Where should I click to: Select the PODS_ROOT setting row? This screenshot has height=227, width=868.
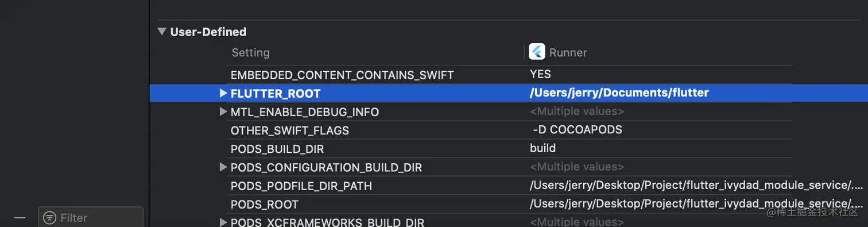point(509,204)
